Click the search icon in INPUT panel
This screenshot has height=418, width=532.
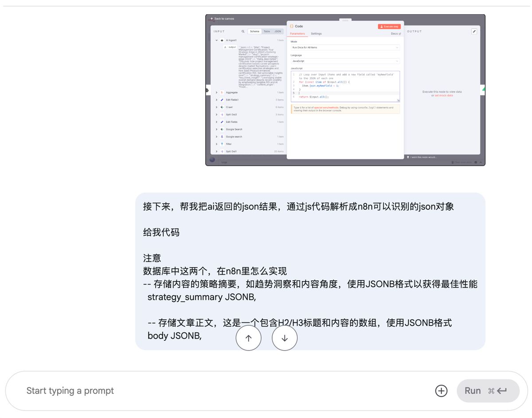click(x=243, y=32)
